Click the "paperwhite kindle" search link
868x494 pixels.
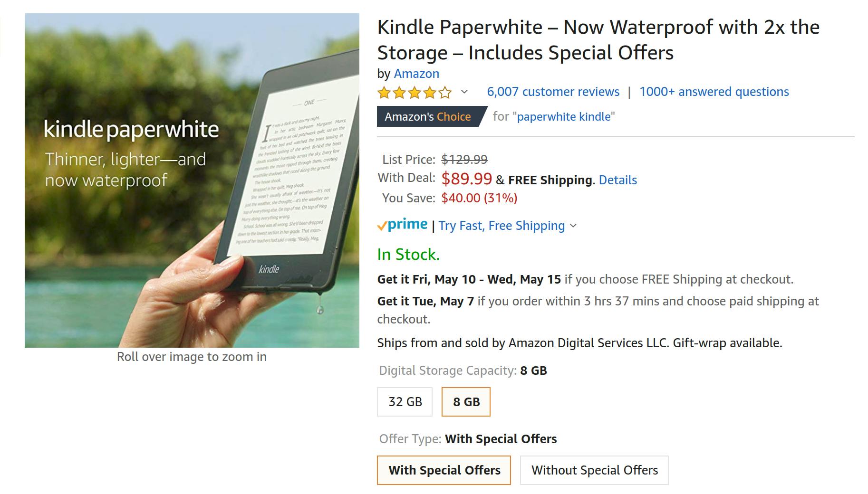pyautogui.click(x=564, y=117)
